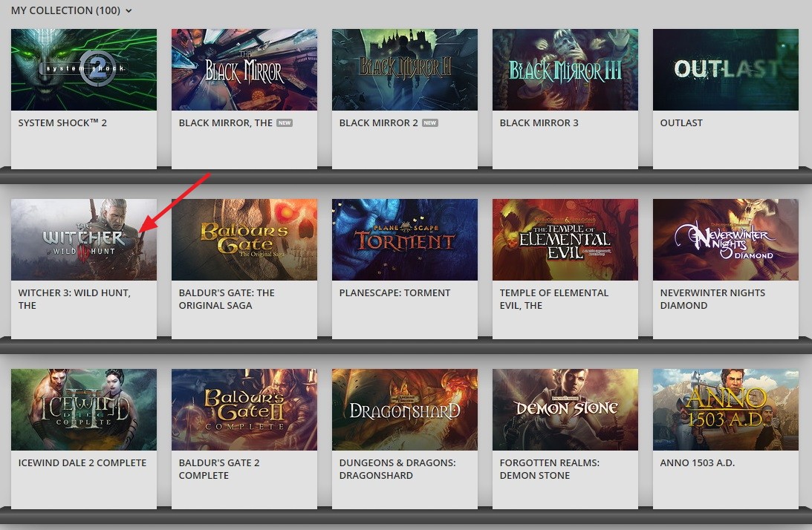Click the Black Mirror cover art
Screen dimensions: 812x530
(244, 69)
